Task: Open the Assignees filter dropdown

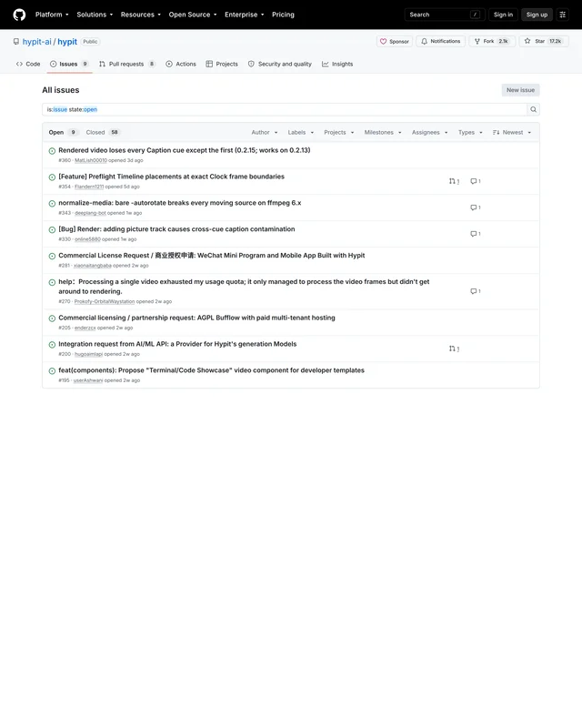Action: [430, 132]
